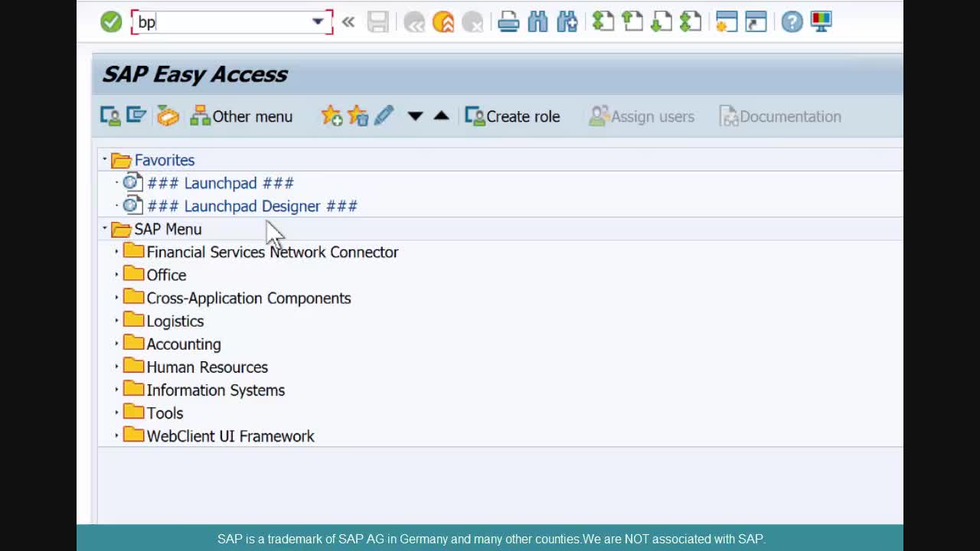The height and width of the screenshot is (551, 980).
Task: Click the First Page icon
Action: pos(603,21)
